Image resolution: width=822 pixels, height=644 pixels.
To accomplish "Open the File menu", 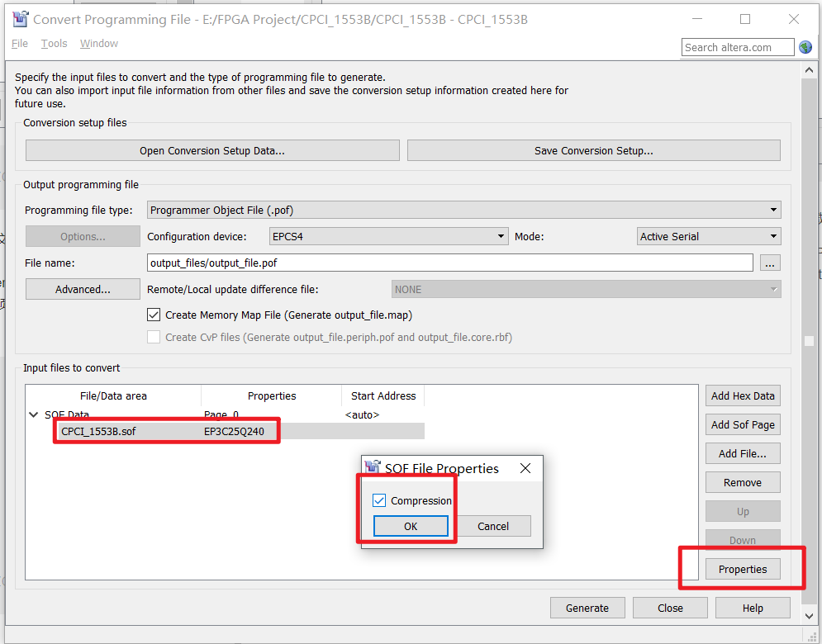I will tap(19, 43).
